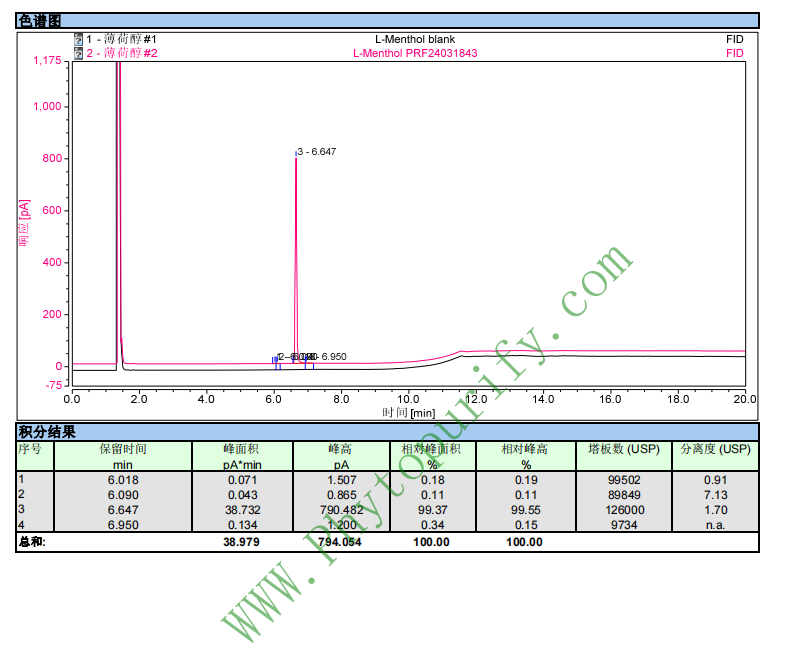
Task: Click the icon beside trace 2 薄荷醇 #2
Action: tap(79, 53)
